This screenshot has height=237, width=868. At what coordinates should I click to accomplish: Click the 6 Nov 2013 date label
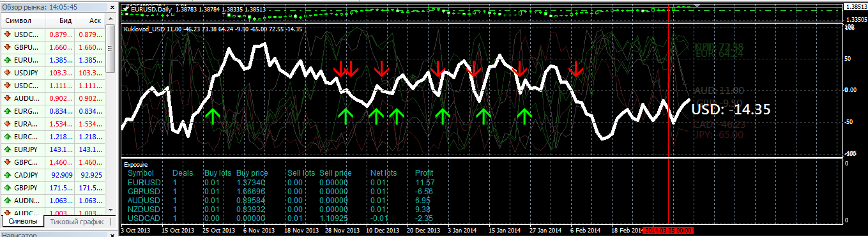click(x=259, y=230)
